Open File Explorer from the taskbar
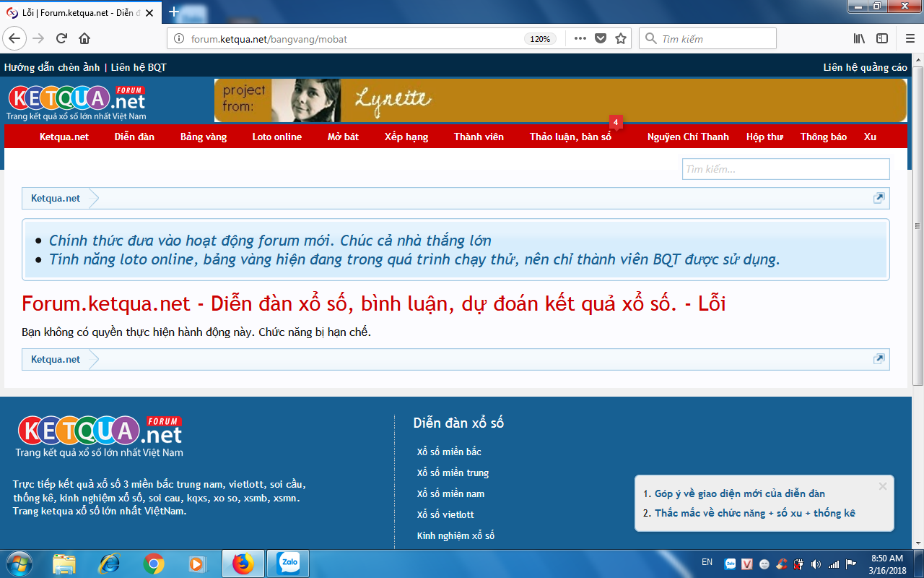 point(64,564)
